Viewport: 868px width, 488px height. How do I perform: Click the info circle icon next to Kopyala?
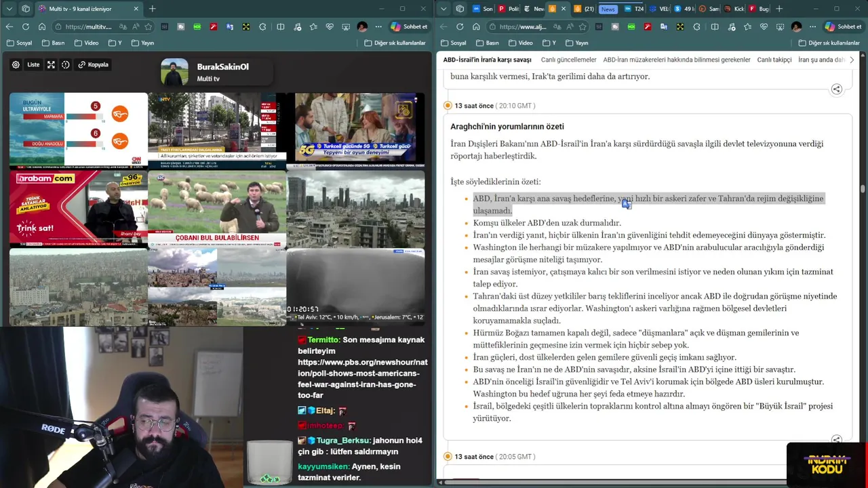click(66, 64)
